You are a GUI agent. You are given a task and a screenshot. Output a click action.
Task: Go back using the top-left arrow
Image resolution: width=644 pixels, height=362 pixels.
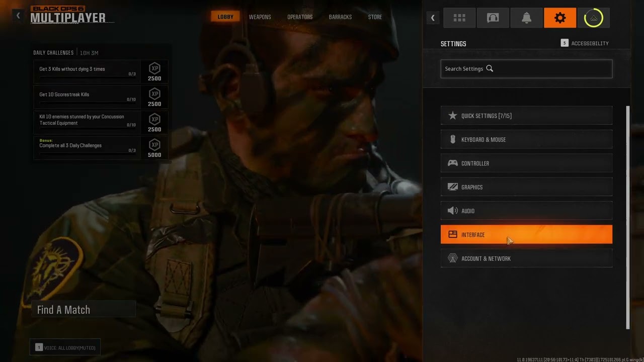[18, 16]
